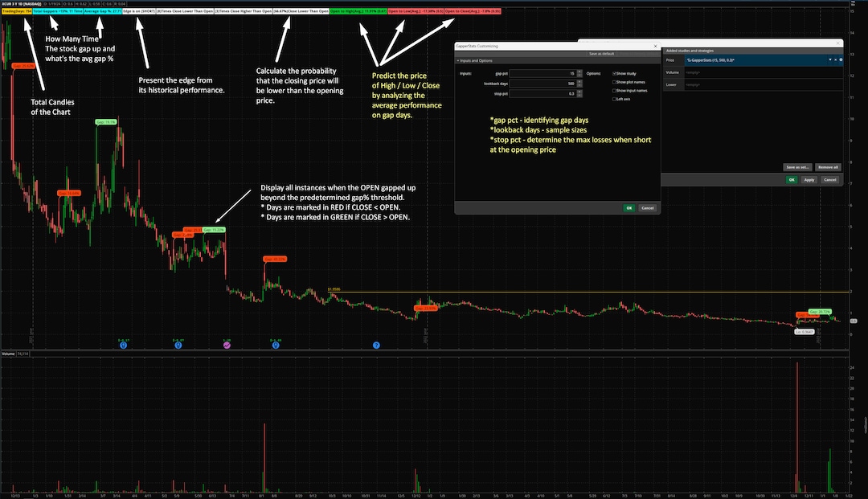Enable the Show plot names checkbox

614,82
